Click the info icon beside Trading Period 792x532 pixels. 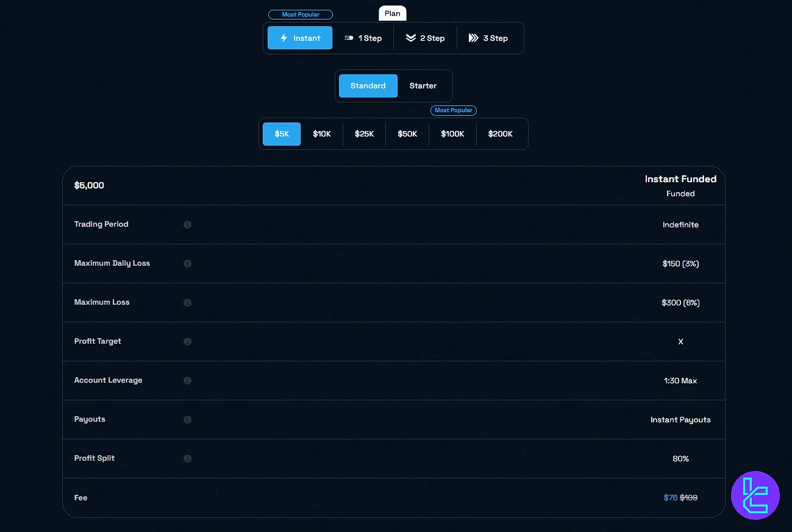[187, 224]
